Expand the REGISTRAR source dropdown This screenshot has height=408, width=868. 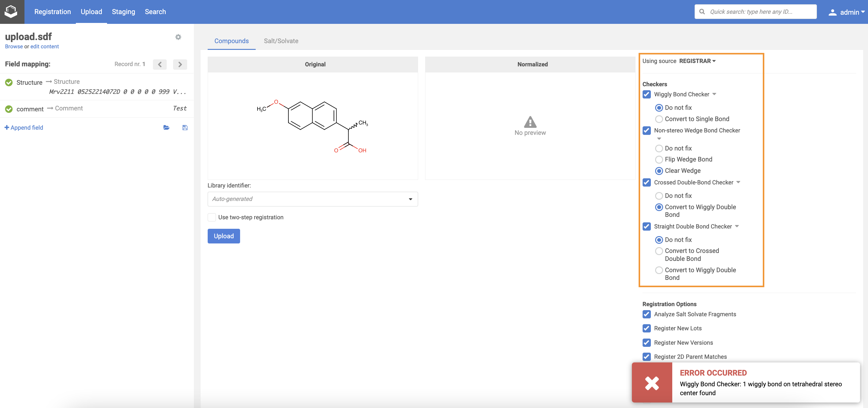point(697,61)
